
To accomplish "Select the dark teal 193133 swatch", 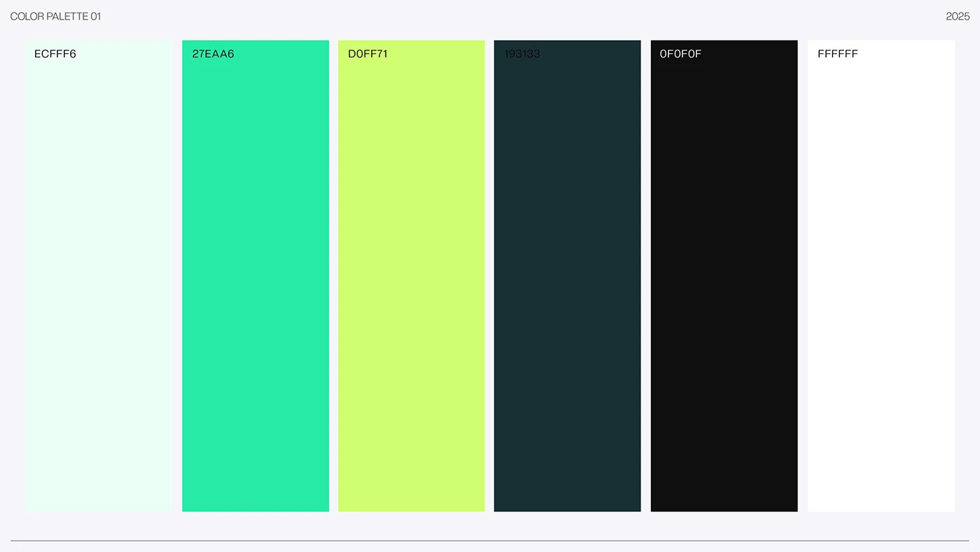I will pos(567,280).
